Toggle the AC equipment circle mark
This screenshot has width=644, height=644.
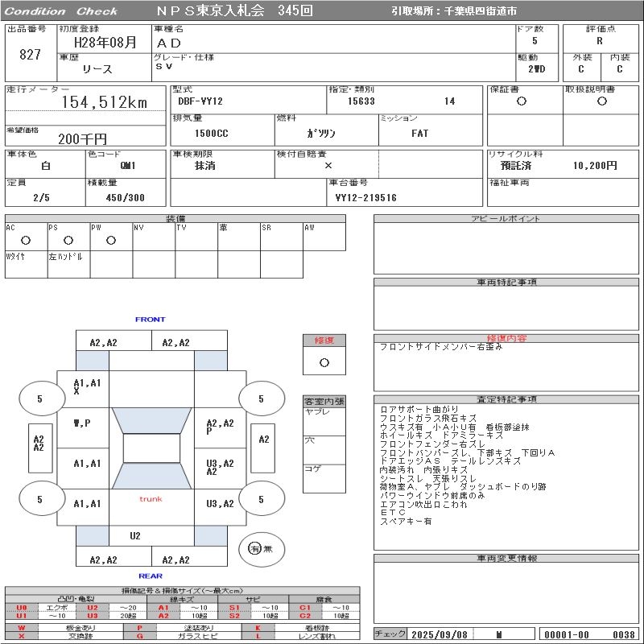coord(26,240)
